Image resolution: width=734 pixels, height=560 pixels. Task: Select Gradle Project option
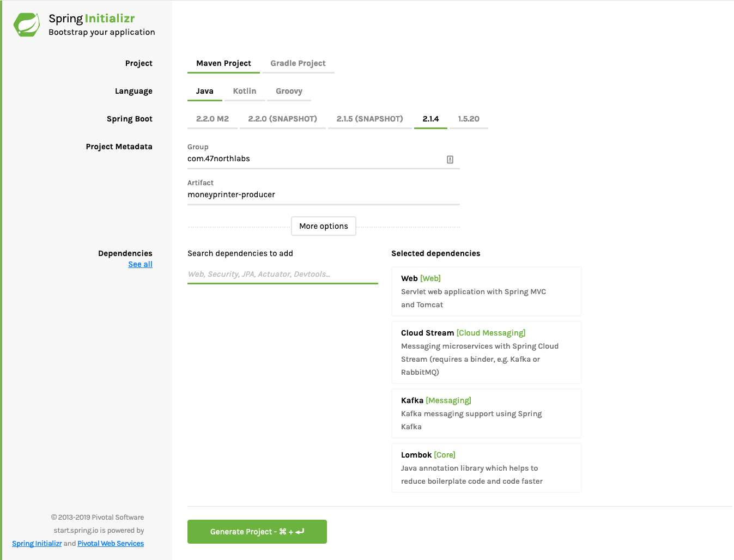(298, 63)
